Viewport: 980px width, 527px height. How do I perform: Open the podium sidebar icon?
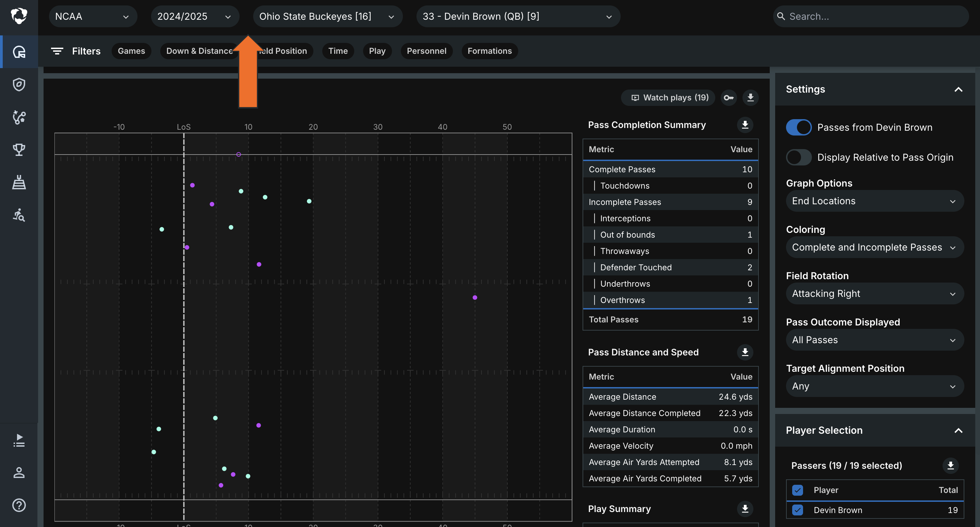coord(19,182)
